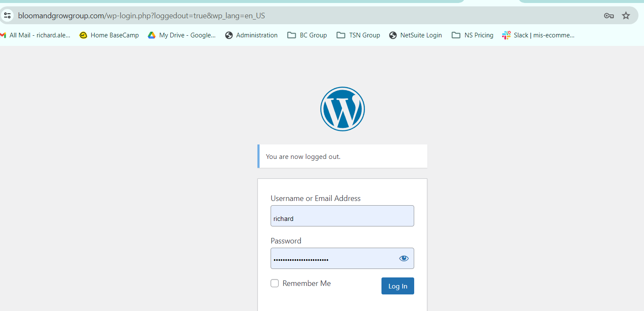Open the Home BaseCamp bookmark

click(x=109, y=35)
